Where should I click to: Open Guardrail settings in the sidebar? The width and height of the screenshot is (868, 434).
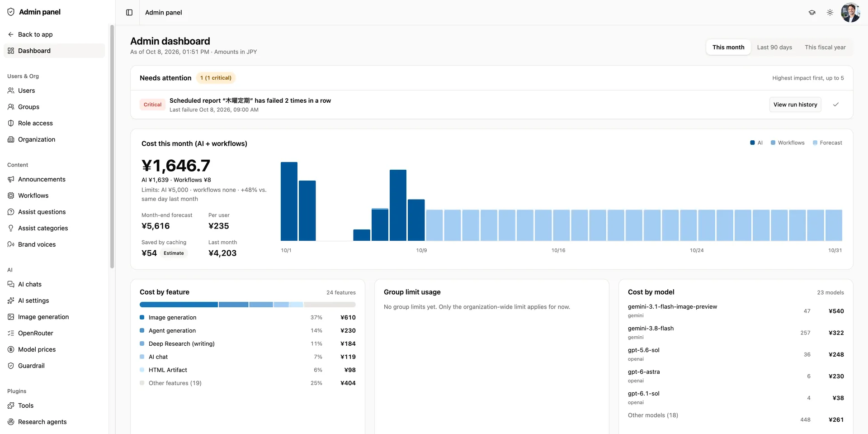(x=54, y=366)
